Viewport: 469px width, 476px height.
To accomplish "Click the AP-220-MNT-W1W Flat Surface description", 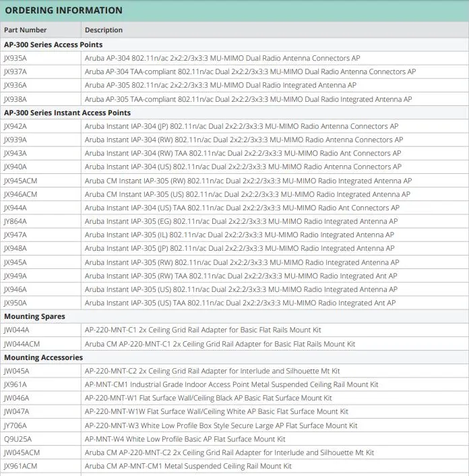I will 216,411.
